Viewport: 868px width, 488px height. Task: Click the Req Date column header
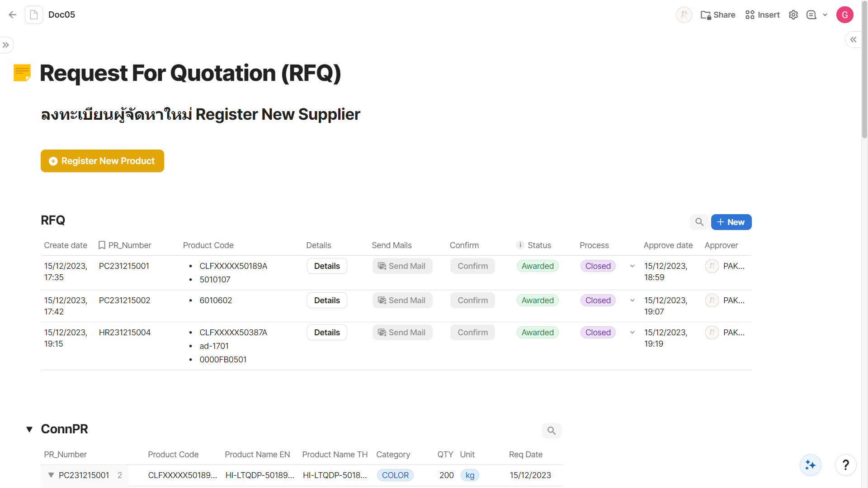click(x=525, y=455)
